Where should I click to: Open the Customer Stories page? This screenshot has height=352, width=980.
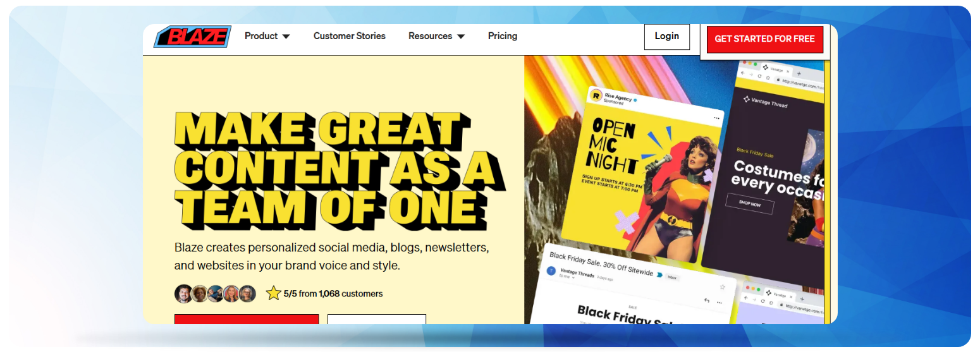(349, 37)
